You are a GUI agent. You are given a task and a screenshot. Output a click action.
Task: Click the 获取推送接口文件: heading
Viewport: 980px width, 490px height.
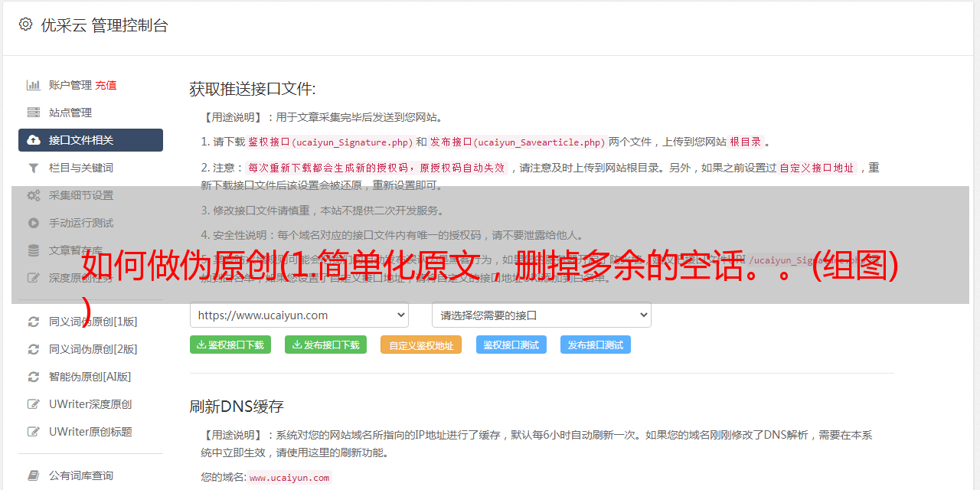click(x=253, y=89)
